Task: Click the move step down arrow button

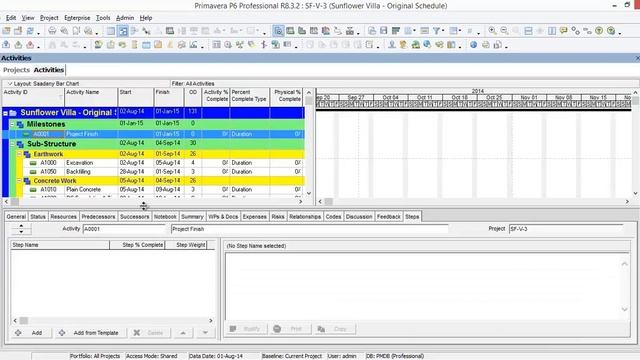Action: [x=205, y=333]
